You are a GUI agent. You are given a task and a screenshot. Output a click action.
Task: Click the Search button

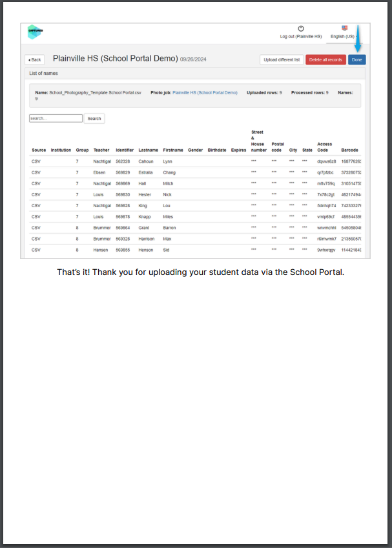[x=94, y=119]
